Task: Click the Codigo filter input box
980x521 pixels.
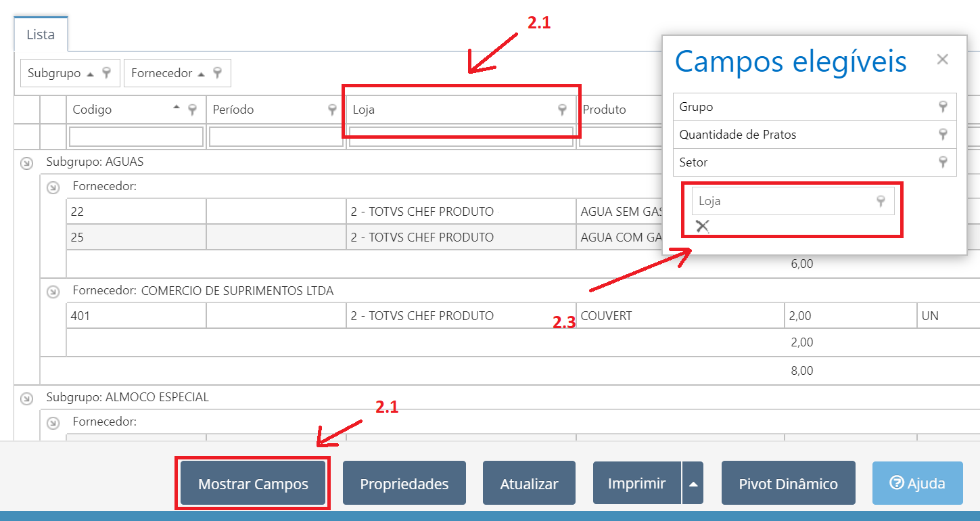Action: click(x=136, y=137)
